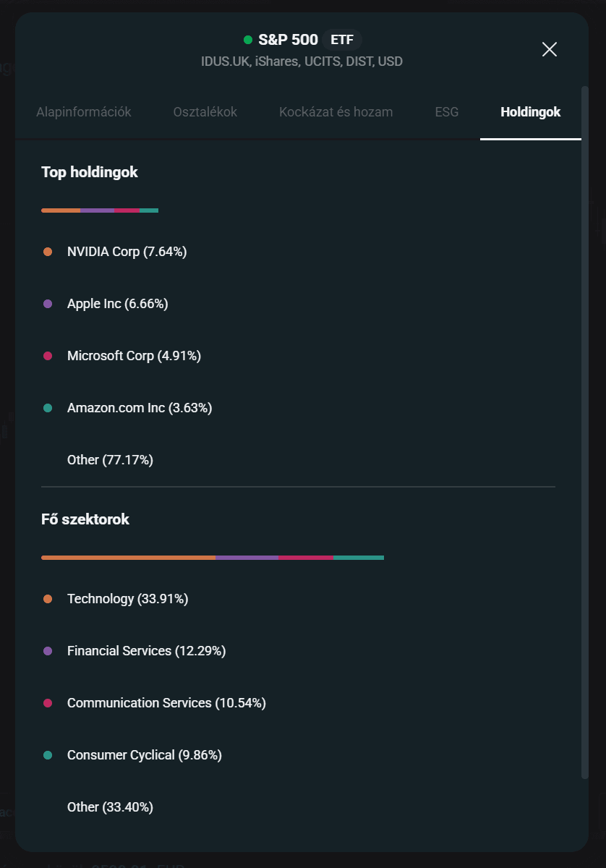Click the purple Apple Inc legend dot
This screenshot has height=868, width=606.
[48, 304]
